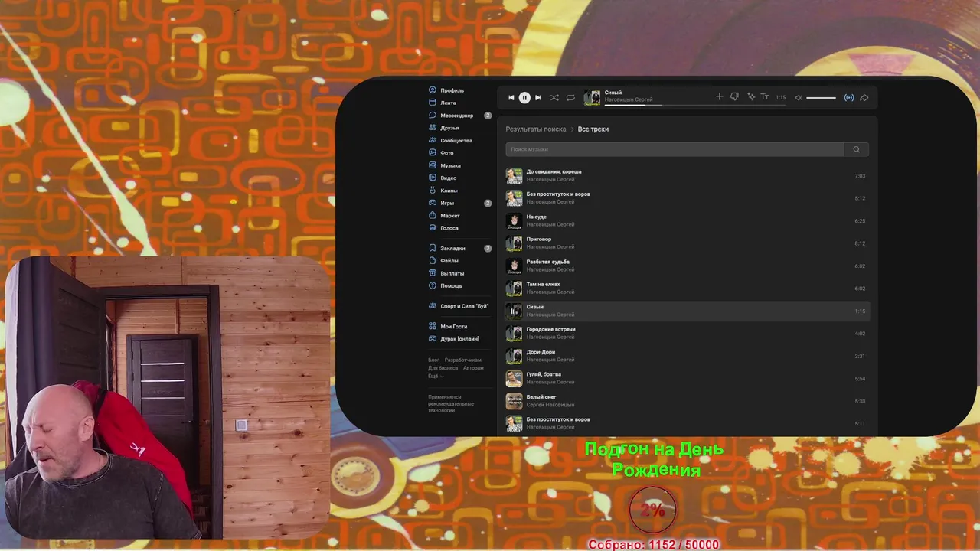The width and height of the screenshot is (980, 551).
Task: Play the track Городские встречи
Action: click(x=550, y=329)
